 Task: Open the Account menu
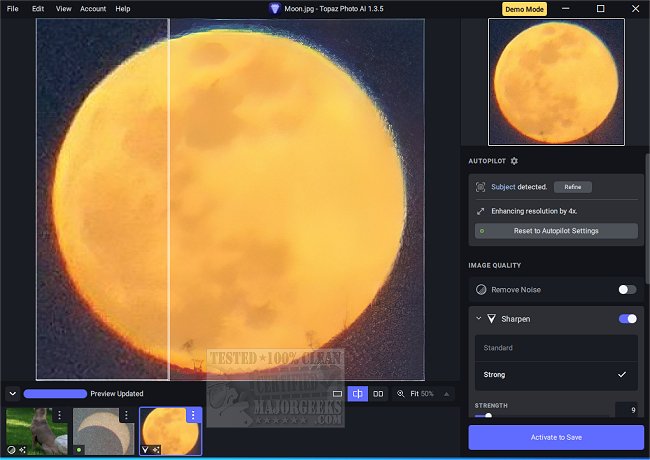[x=93, y=9]
